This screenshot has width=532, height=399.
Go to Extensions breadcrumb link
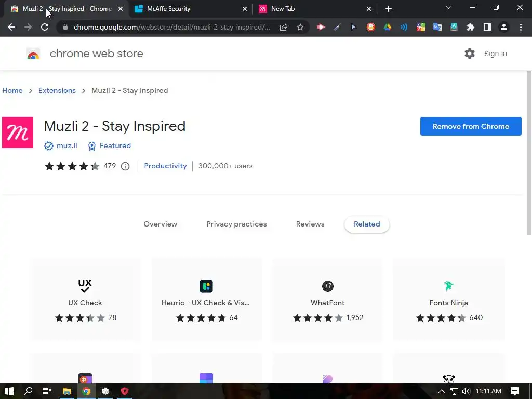point(57,90)
